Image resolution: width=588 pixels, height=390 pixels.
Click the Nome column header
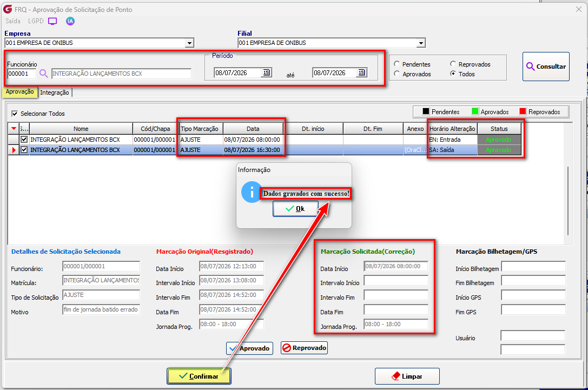click(x=81, y=129)
